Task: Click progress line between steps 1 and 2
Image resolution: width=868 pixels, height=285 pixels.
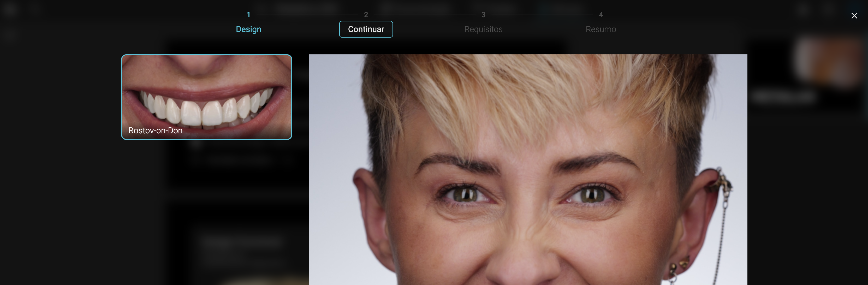Action: 307,15
